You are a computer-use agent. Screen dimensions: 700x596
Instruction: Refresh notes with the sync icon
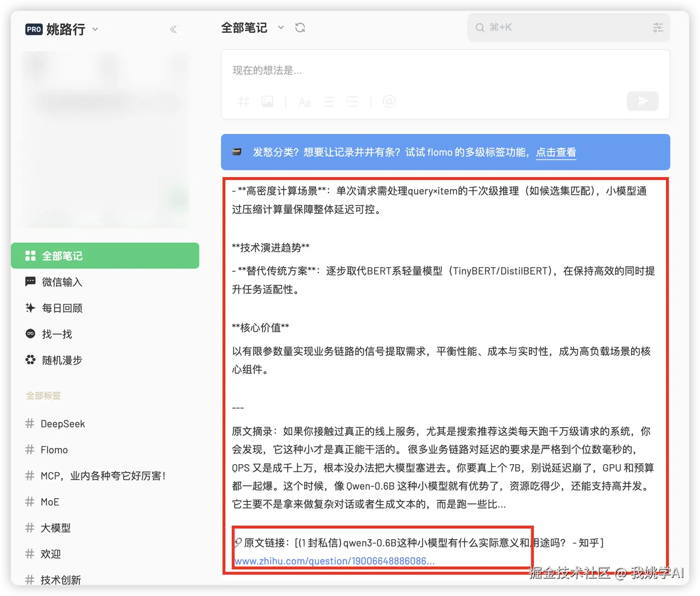pyautogui.click(x=300, y=28)
